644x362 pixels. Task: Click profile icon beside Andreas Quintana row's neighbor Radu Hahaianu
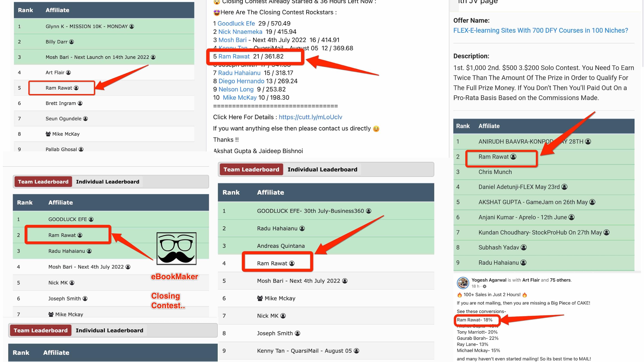point(302,228)
